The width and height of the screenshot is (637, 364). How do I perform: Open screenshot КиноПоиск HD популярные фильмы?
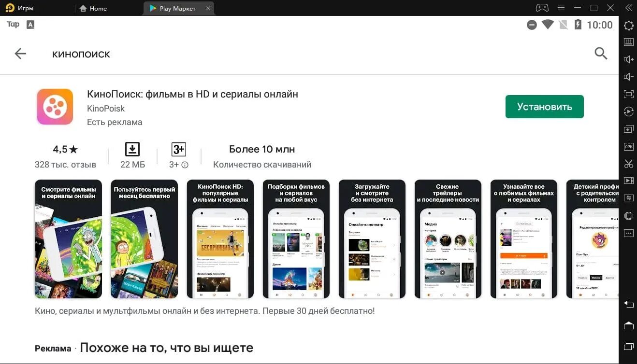coord(220,239)
